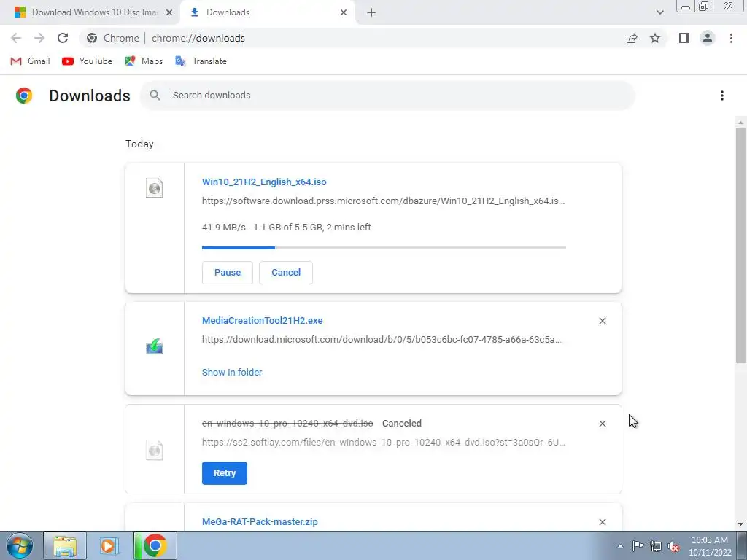Focus the Search downloads field

pos(388,96)
